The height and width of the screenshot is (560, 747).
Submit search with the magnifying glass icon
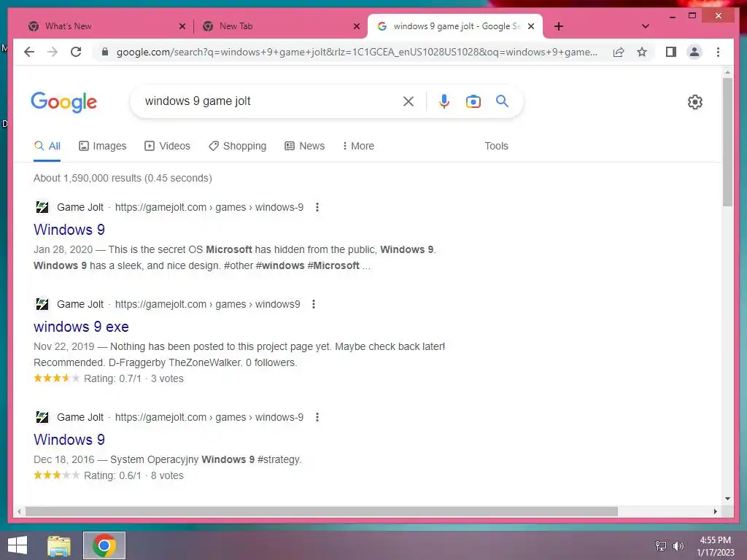(x=502, y=101)
